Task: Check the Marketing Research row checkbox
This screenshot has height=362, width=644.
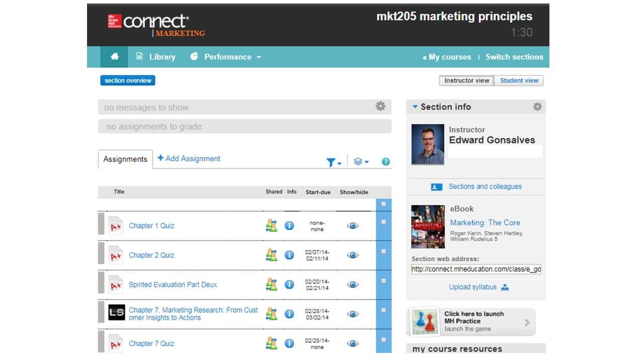Action: pyautogui.click(x=383, y=310)
